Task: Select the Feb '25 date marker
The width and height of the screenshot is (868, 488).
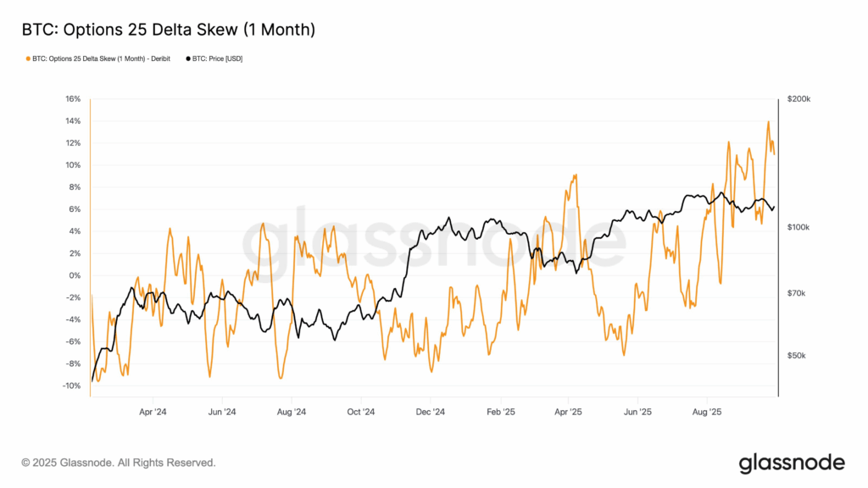Action: pos(500,412)
